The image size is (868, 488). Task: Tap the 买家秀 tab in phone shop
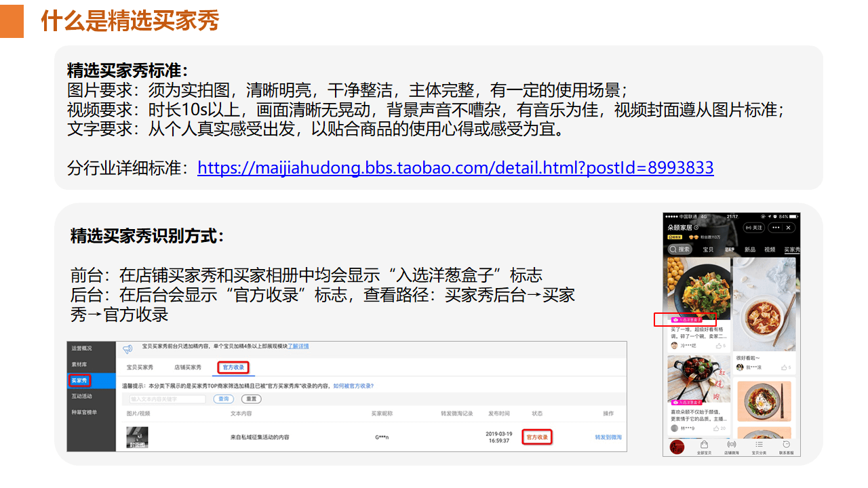tap(791, 250)
